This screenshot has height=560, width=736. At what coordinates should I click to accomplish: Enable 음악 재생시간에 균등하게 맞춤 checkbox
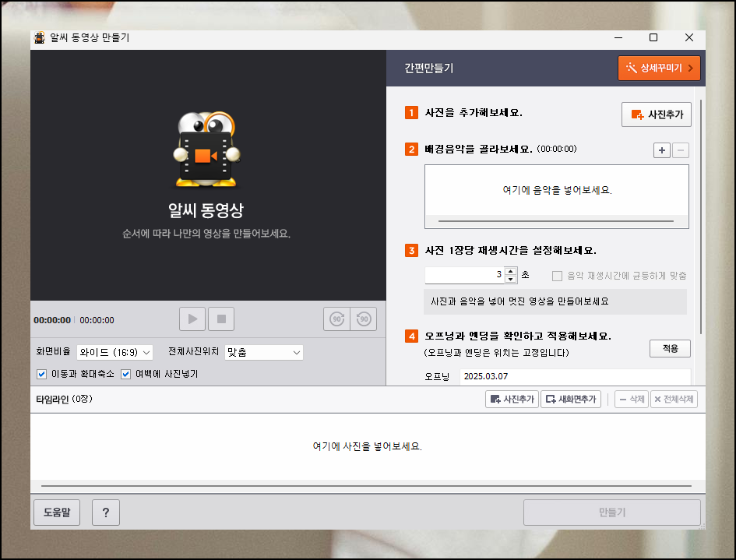tap(557, 276)
